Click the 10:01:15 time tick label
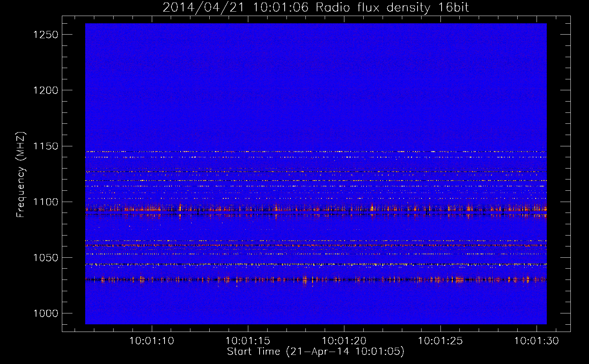The image size is (589, 364). click(x=248, y=341)
